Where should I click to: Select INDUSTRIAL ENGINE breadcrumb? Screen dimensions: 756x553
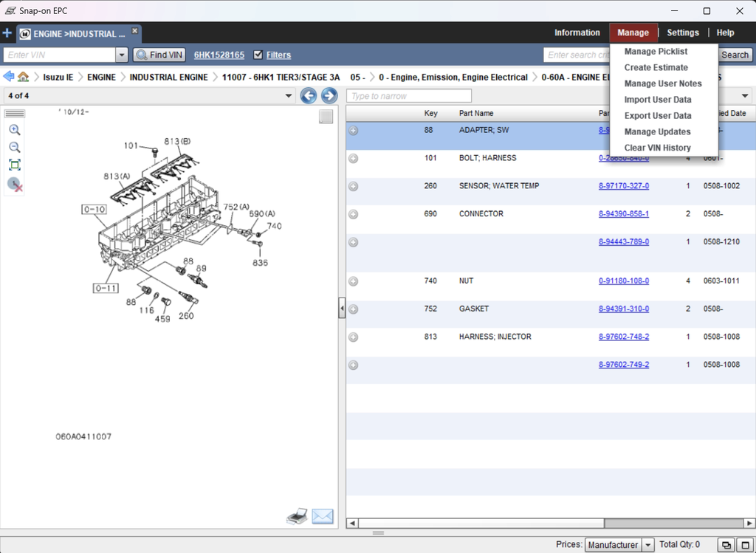click(169, 77)
